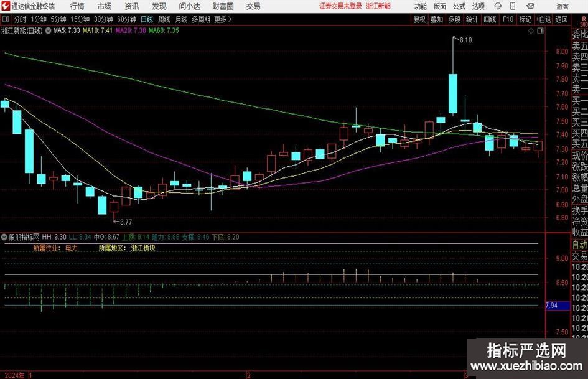Click the 游客 user account label
Screen dimensions: 588x379
click(562, 6)
